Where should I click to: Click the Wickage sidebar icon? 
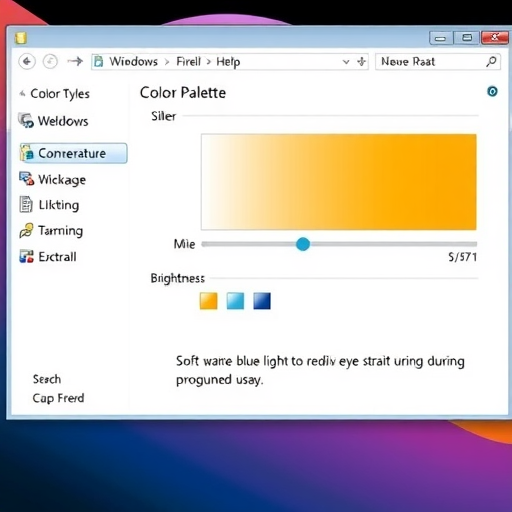coord(27,179)
